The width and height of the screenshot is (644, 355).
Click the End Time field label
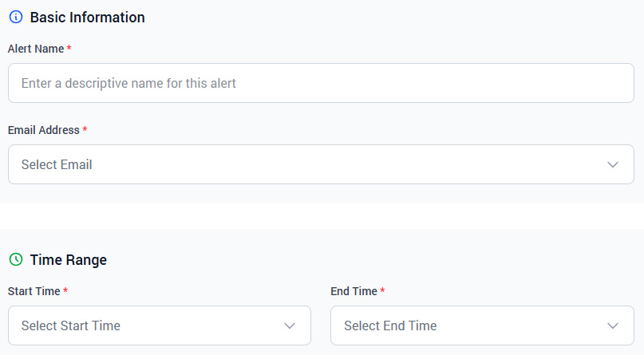tap(354, 291)
